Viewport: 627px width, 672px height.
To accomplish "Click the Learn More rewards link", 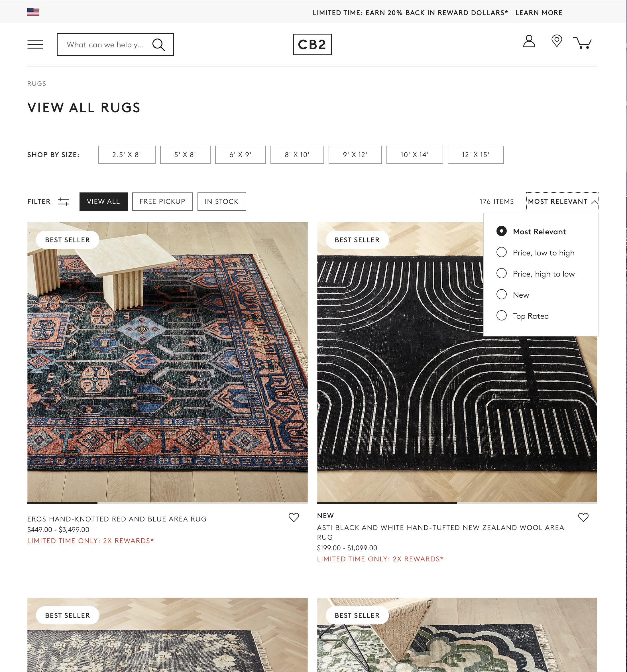I will (x=538, y=13).
